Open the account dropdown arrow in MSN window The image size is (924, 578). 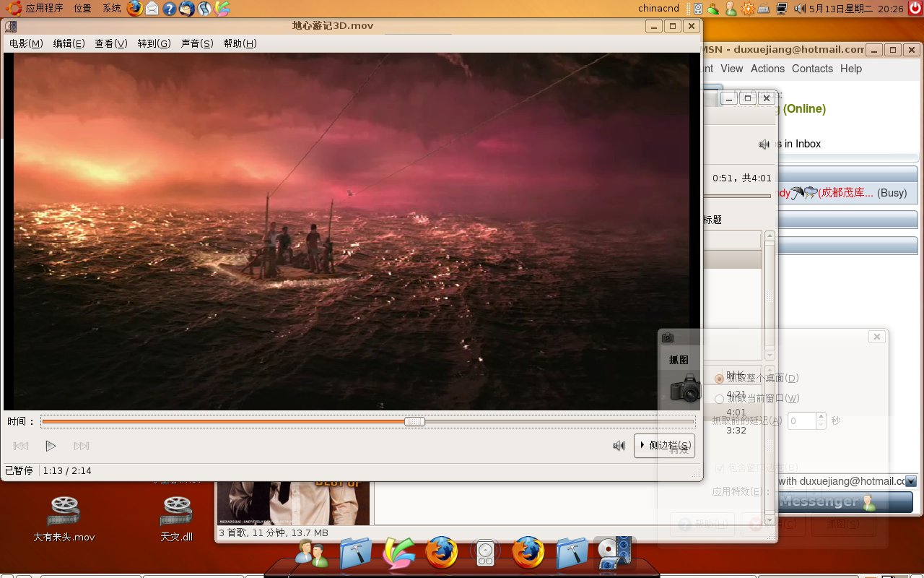[x=911, y=481]
